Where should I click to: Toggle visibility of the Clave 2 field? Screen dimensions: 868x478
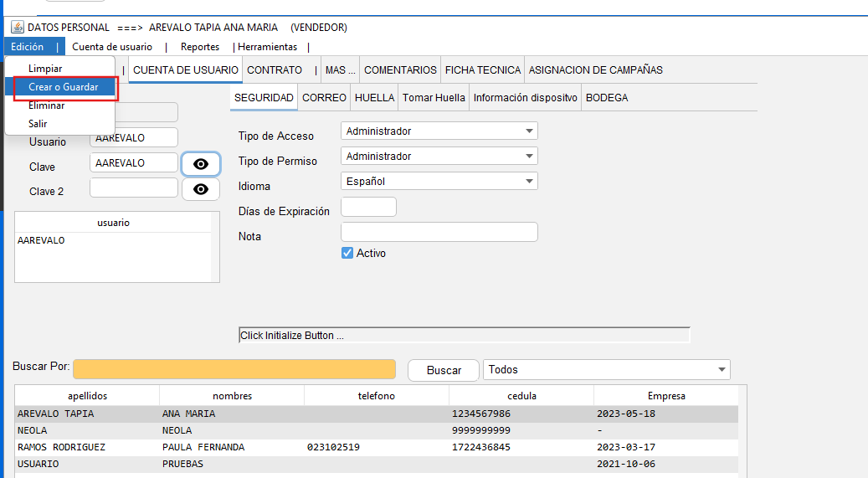pyautogui.click(x=201, y=189)
